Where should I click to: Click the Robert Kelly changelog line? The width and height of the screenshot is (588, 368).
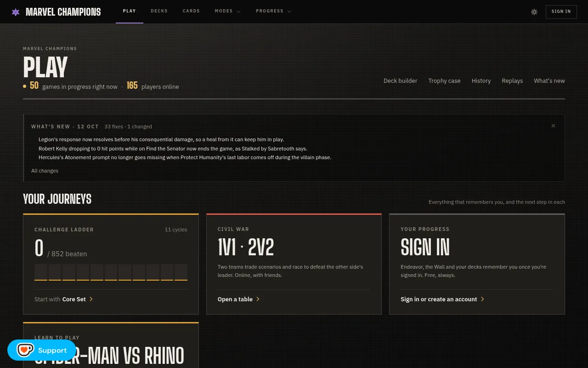[173, 149]
